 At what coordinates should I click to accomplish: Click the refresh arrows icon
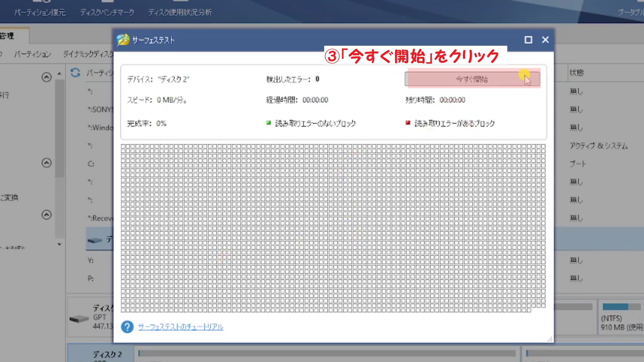75,73
